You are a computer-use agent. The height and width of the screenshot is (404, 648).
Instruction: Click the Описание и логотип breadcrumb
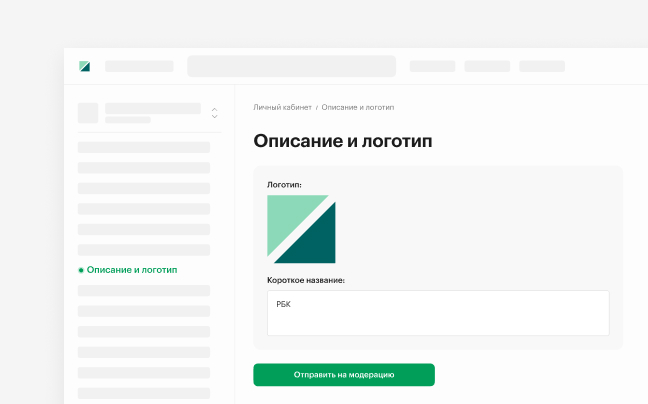[358, 107]
